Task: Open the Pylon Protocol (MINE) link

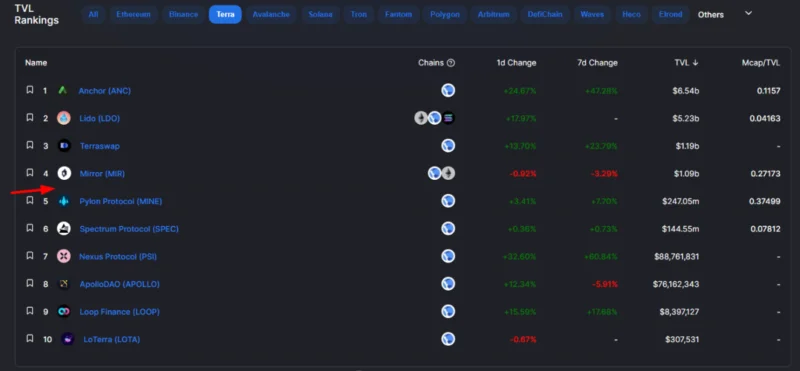Action: (121, 201)
